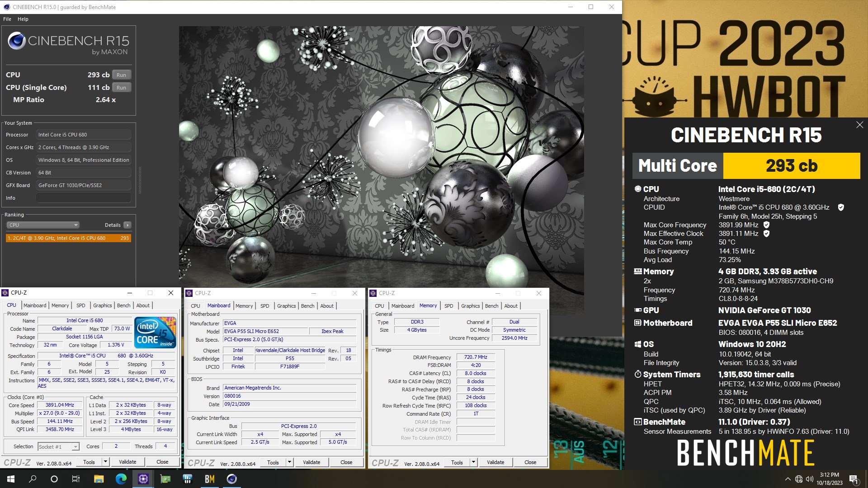Expand Tools dropdown arrow in third CPU-Z
Image resolution: width=868 pixels, height=488 pixels.
pos(473,462)
